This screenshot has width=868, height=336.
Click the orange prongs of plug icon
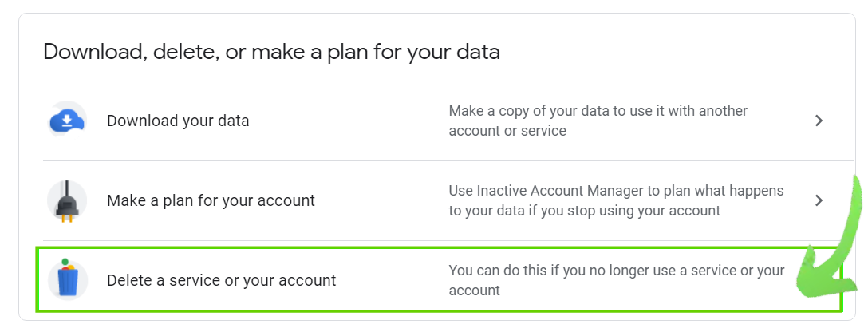[66, 218]
